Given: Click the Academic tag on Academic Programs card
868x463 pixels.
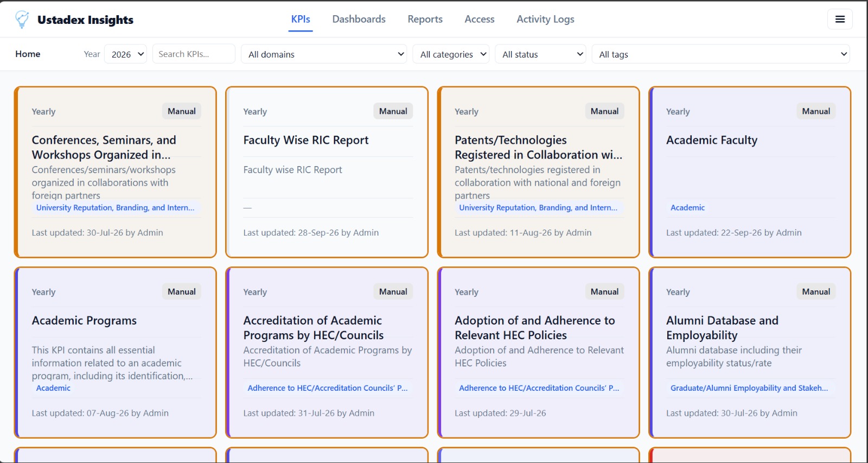Looking at the screenshot, I should click(53, 388).
